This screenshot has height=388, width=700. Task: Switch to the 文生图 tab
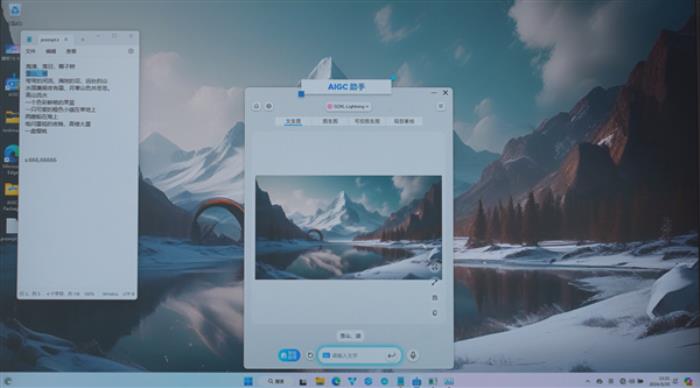click(x=293, y=121)
